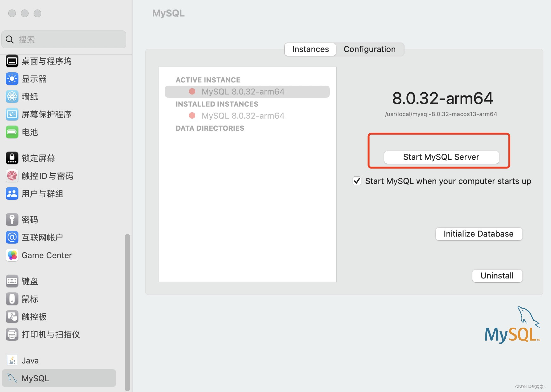
Task: Select the Keyboard icon (键盘)
Action: (x=12, y=281)
